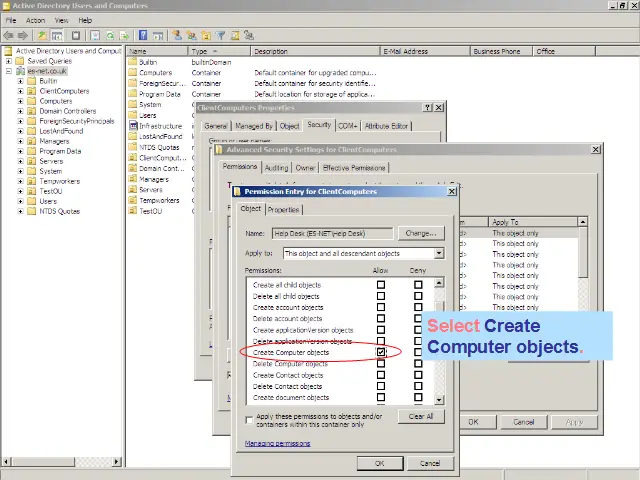Open the Managing permissions link
This screenshot has height=480, width=640.
(277, 443)
